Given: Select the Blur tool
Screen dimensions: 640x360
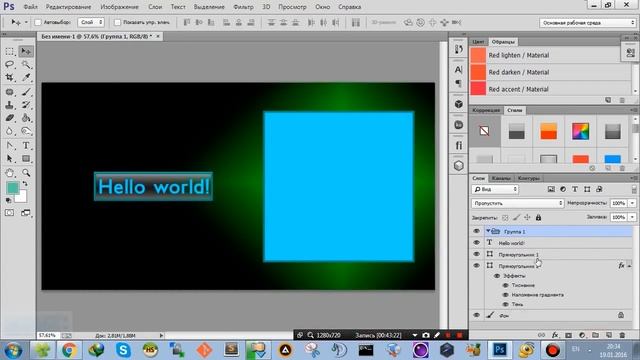Looking at the screenshot, I should pyautogui.click(x=10, y=131).
